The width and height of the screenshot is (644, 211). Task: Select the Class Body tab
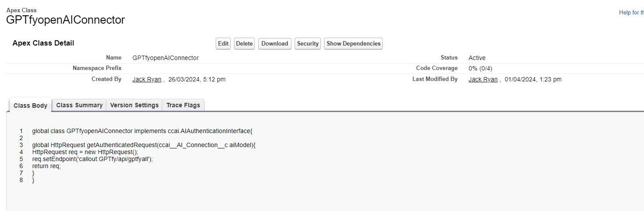(x=30, y=105)
